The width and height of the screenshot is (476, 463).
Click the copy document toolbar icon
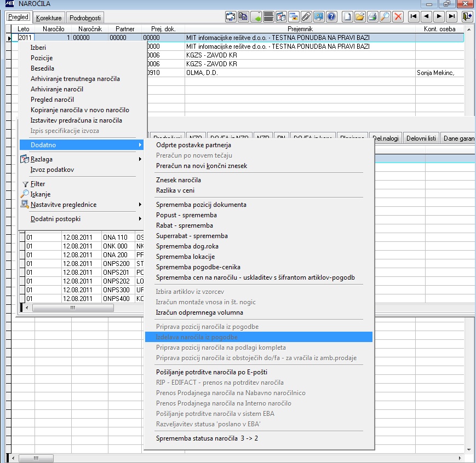coord(243,16)
